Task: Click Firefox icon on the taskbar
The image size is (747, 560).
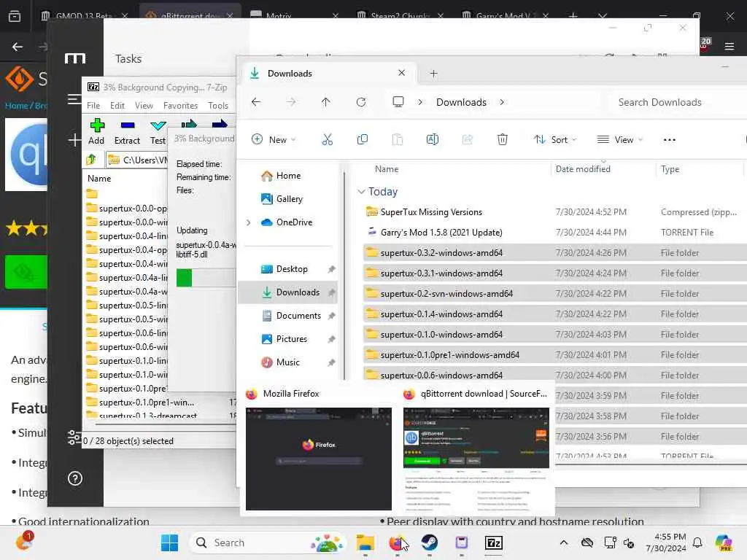Action: [398, 542]
